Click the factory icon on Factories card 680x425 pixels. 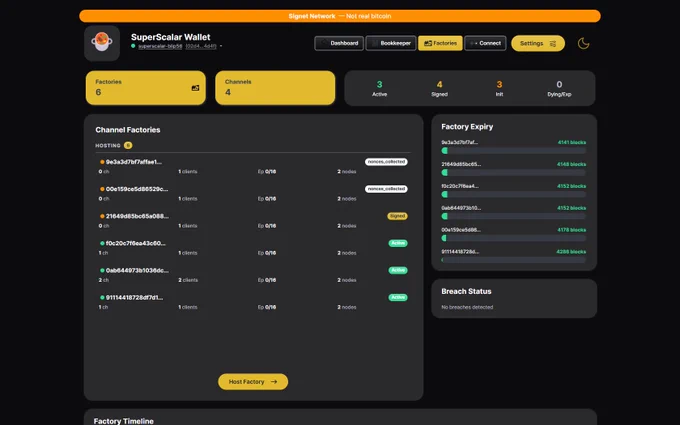point(195,88)
